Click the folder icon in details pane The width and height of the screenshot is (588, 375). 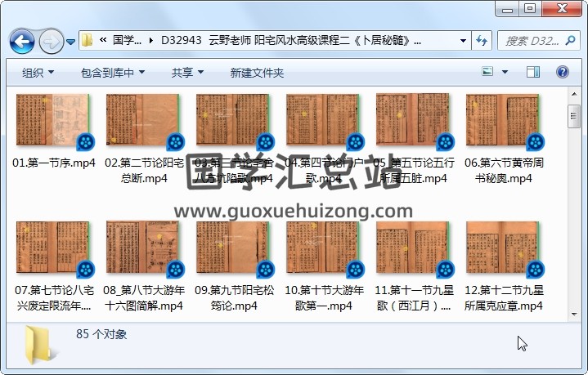(x=40, y=345)
